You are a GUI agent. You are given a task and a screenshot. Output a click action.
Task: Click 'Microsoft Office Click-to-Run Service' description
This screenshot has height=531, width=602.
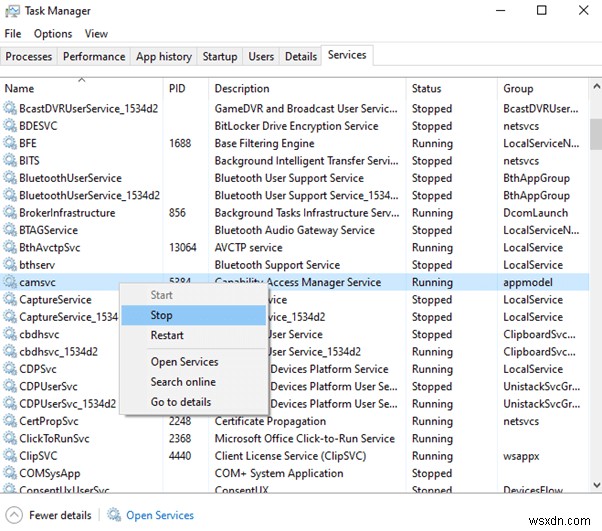coord(304,438)
